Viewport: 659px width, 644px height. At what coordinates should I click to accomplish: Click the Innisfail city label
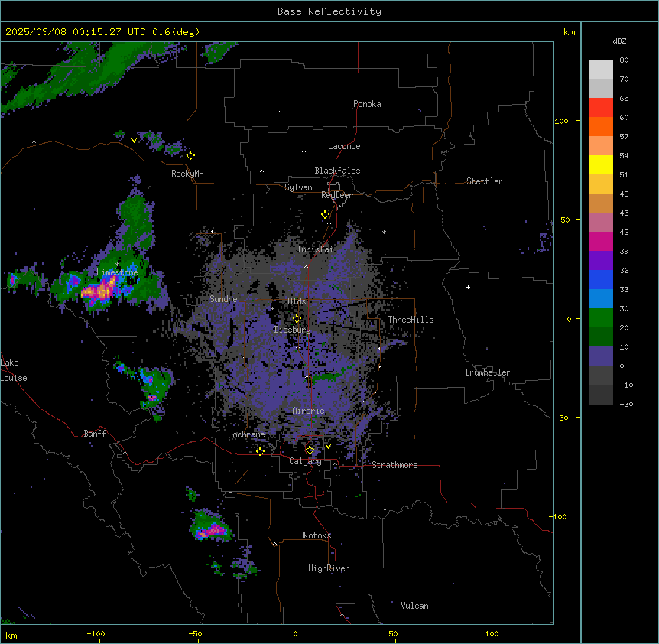point(317,249)
